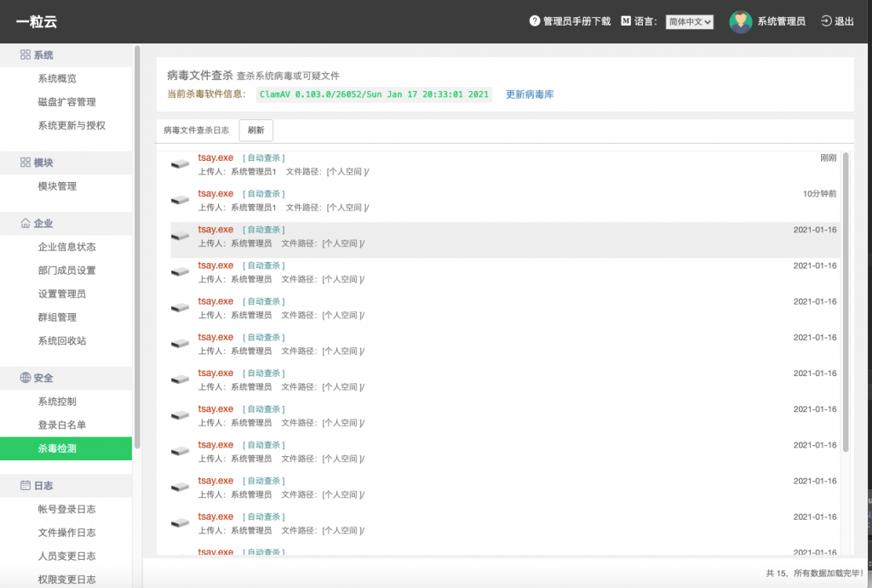Click the 安全 section globe icon
Screen dimensions: 872x588
coord(26,377)
